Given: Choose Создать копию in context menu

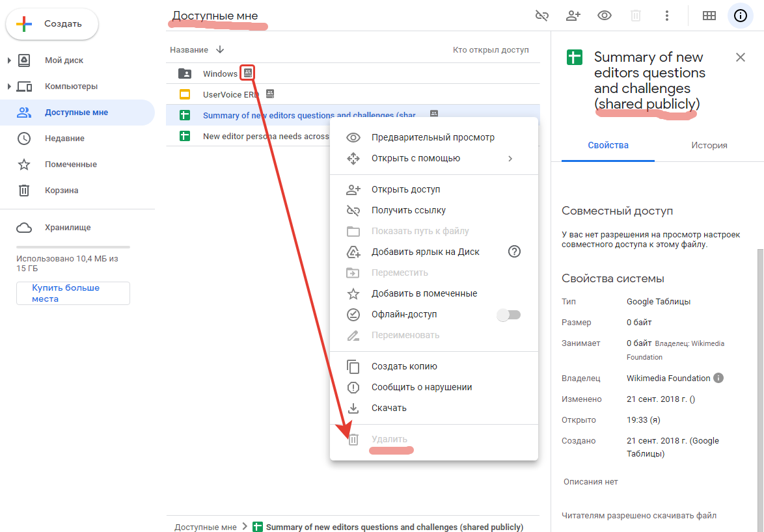Looking at the screenshot, I should click(433, 366).
